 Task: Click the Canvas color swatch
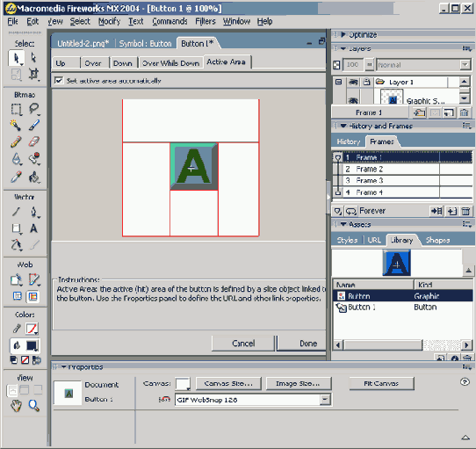point(183,384)
